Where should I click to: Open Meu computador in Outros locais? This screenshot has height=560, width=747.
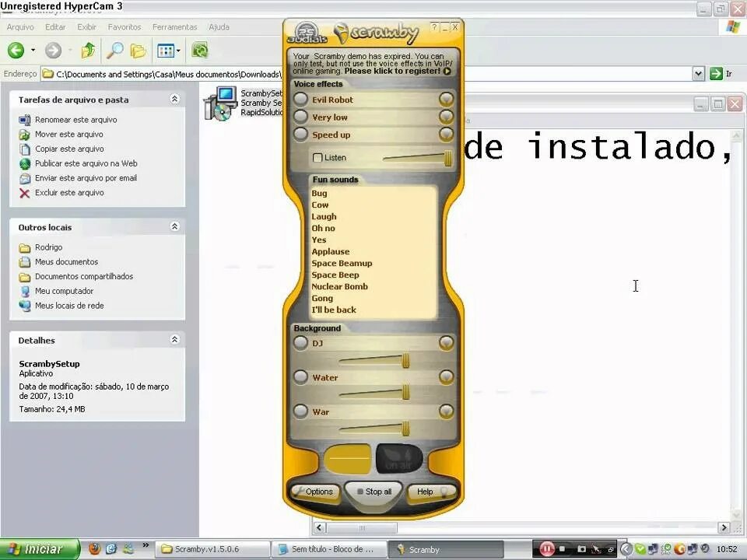(x=64, y=291)
